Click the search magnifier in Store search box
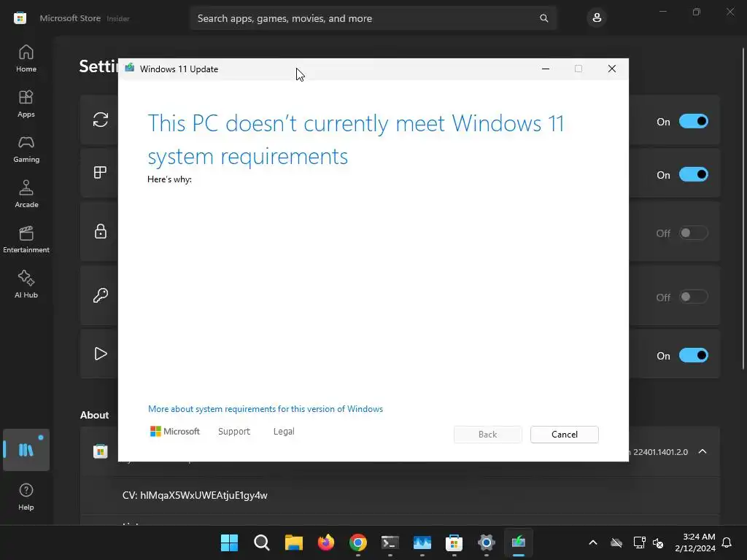Viewport: 747px width, 560px height. pyautogui.click(x=543, y=18)
